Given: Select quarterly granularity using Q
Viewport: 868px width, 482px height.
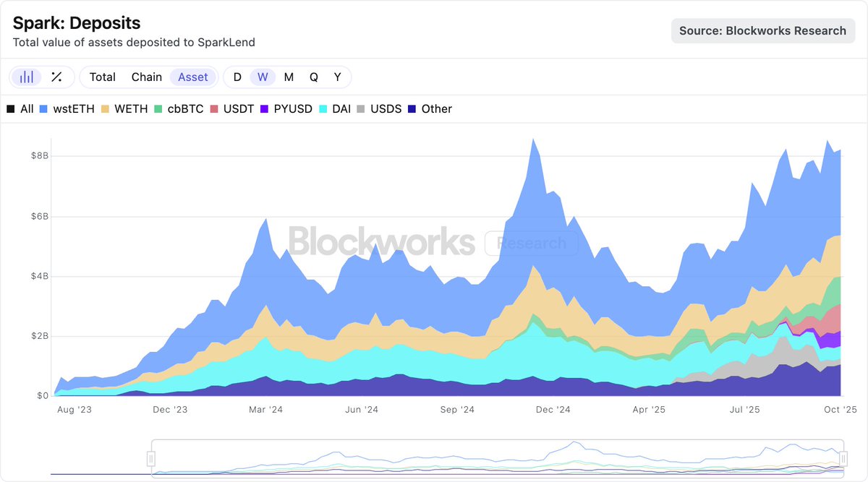Looking at the screenshot, I should 312,76.
